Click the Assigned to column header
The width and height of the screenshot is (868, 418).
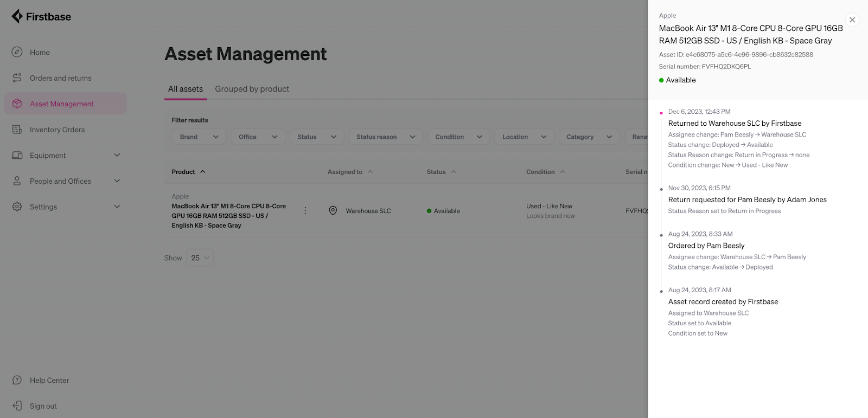point(344,172)
